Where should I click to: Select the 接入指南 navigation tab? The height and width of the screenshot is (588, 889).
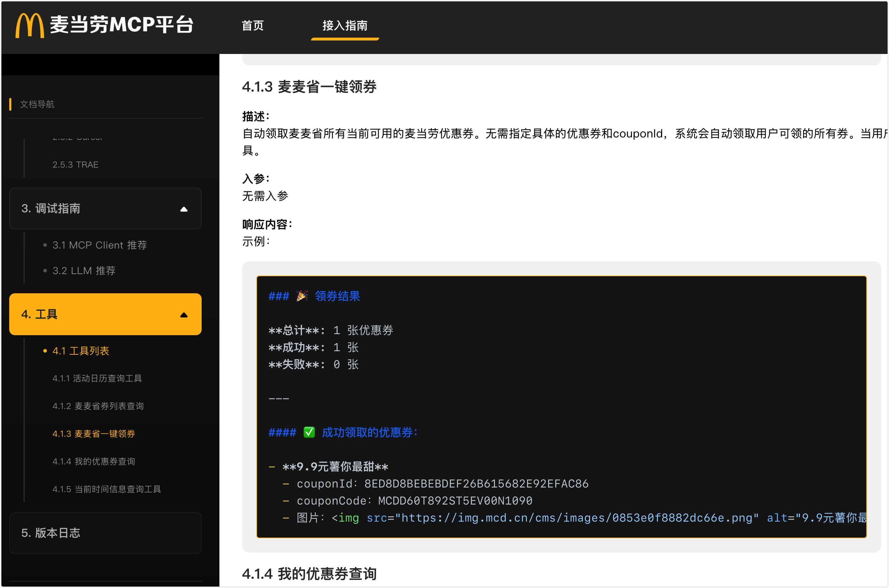pos(345,26)
